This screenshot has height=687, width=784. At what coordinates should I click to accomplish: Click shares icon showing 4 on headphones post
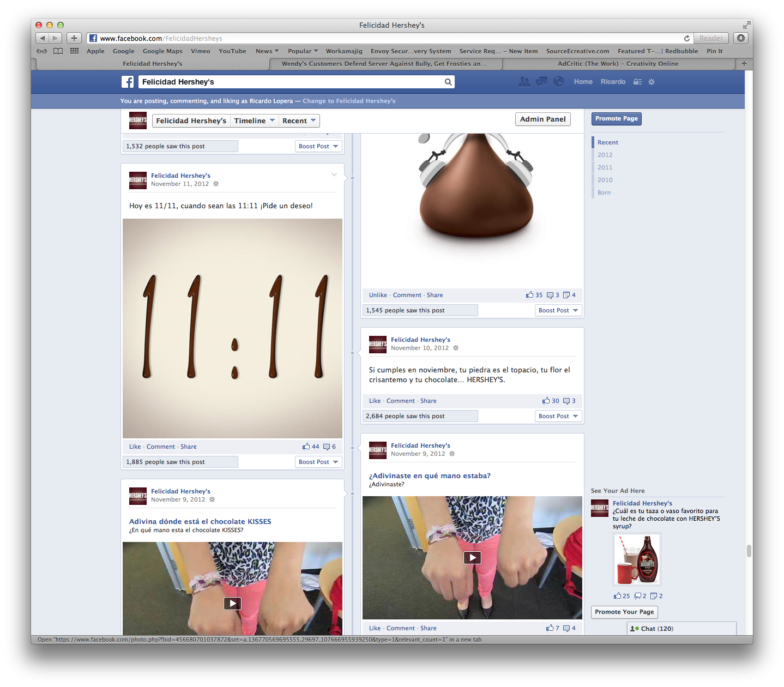(x=566, y=295)
